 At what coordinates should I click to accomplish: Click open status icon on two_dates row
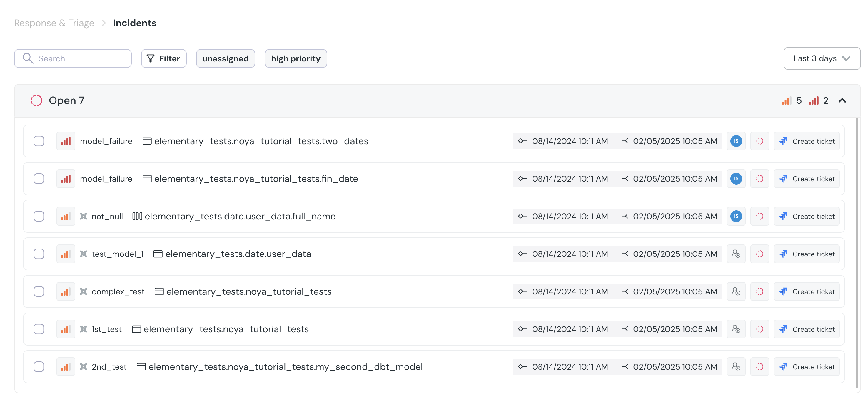point(759,141)
